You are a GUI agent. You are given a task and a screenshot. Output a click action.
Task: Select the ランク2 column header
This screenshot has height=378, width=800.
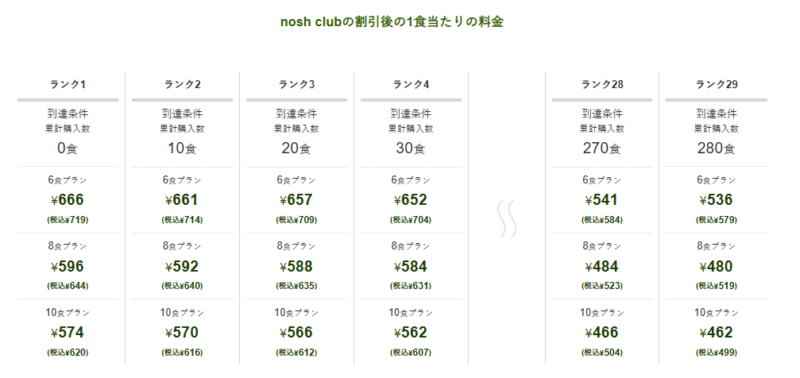(182, 85)
